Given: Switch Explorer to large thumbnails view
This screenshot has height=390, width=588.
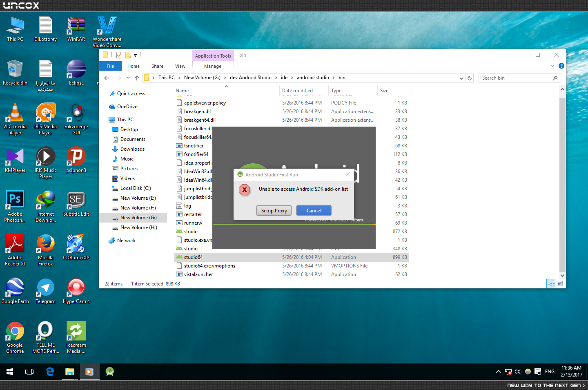Looking at the screenshot, I should pyautogui.click(x=560, y=283).
